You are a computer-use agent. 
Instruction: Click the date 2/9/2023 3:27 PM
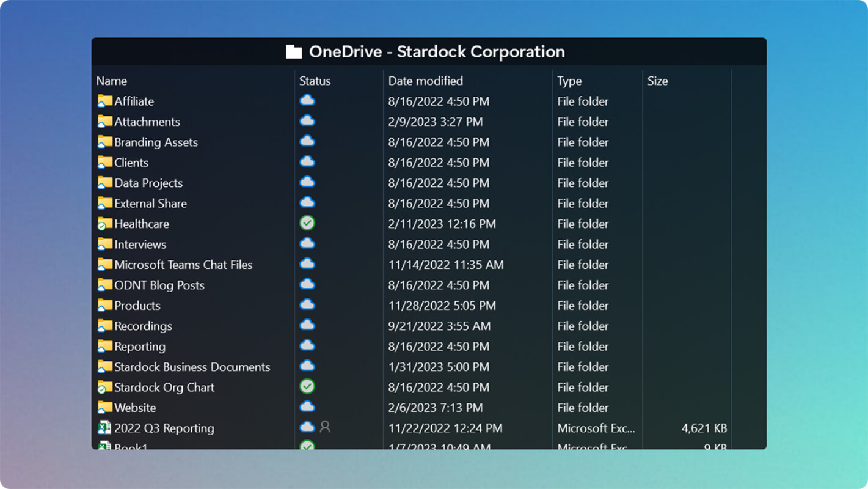436,122
